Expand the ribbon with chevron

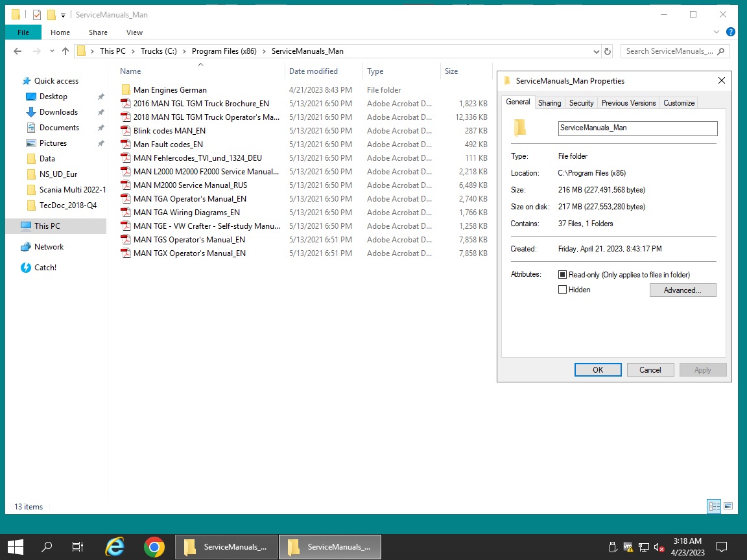[x=716, y=32]
